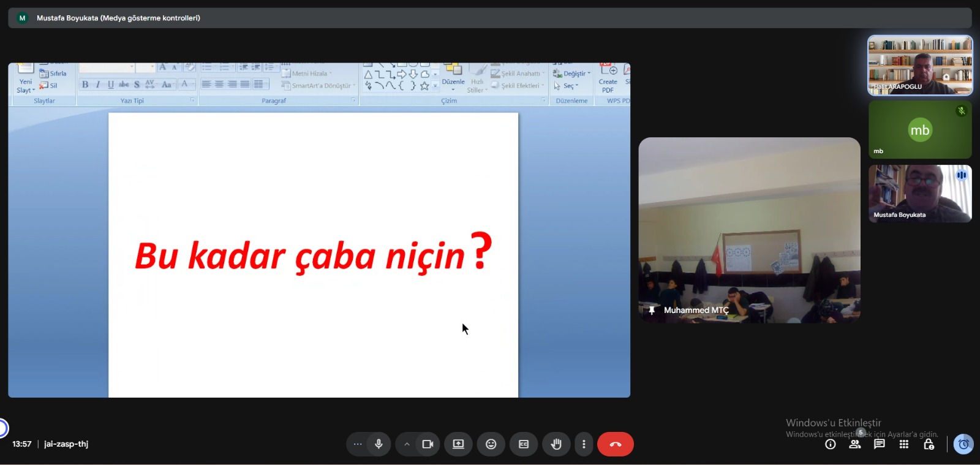Leave the call with the red button
Image resolution: width=980 pixels, height=465 pixels.
pos(616,444)
